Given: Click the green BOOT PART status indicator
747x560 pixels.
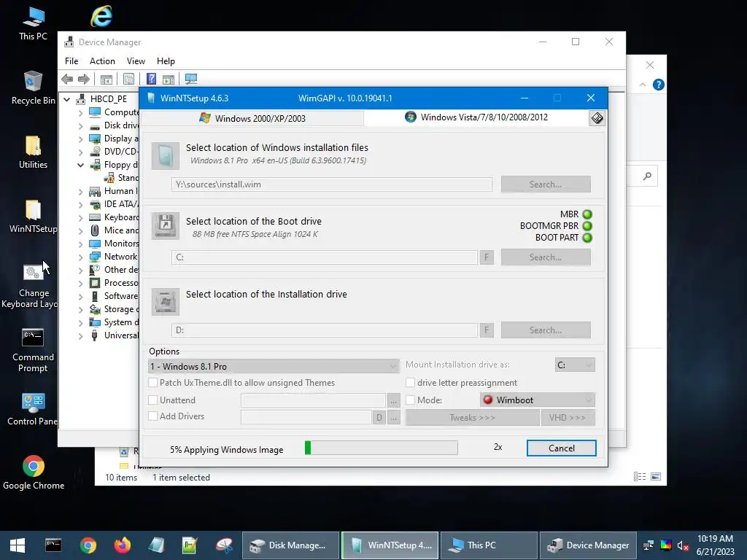Looking at the screenshot, I should [x=587, y=238].
